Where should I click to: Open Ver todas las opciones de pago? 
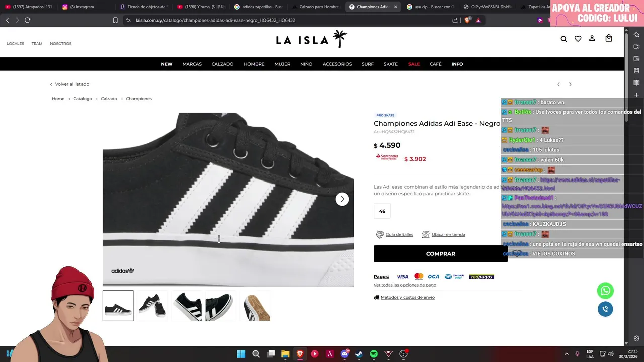[405, 285]
